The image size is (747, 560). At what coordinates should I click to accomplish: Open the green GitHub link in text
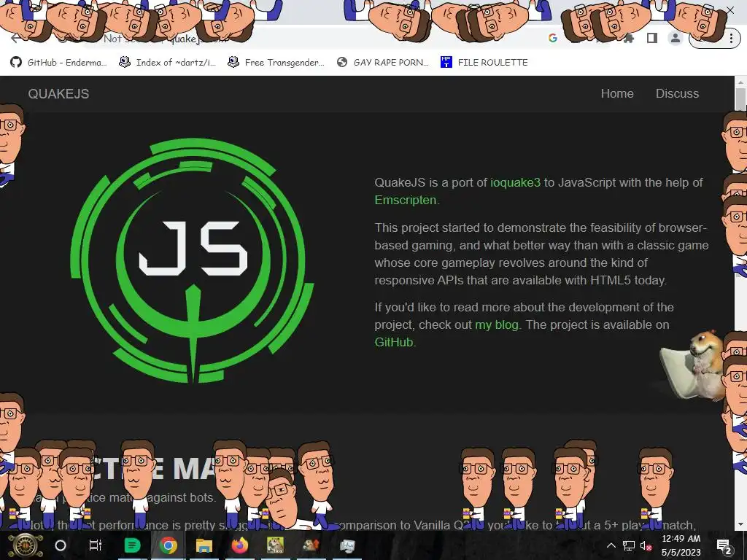(x=393, y=342)
